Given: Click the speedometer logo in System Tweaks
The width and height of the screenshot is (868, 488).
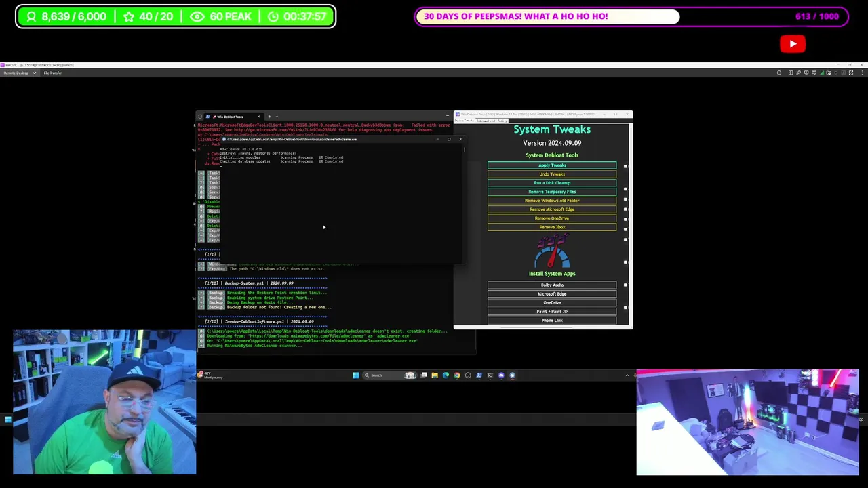Looking at the screenshot, I should (552, 251).
